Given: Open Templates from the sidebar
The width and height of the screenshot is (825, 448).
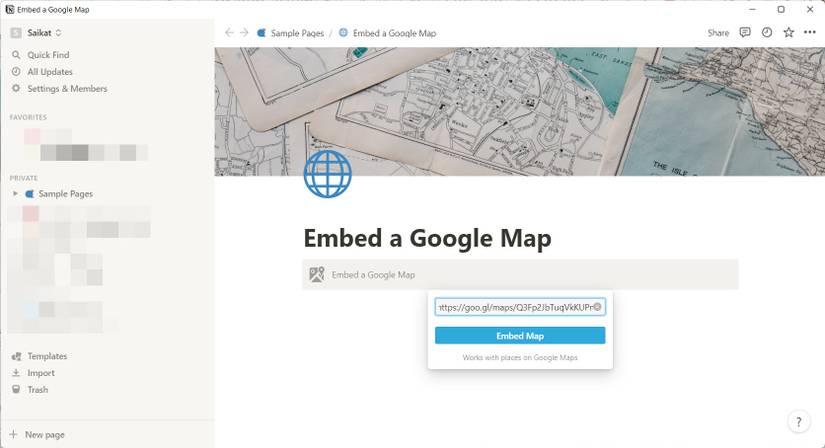Looking at the screenshot, I should click(47, 356).
